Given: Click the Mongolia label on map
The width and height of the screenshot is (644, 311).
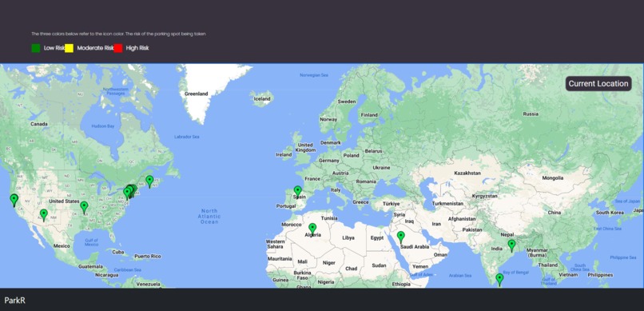Looking at the screenshot, I should tap(553, 178).
